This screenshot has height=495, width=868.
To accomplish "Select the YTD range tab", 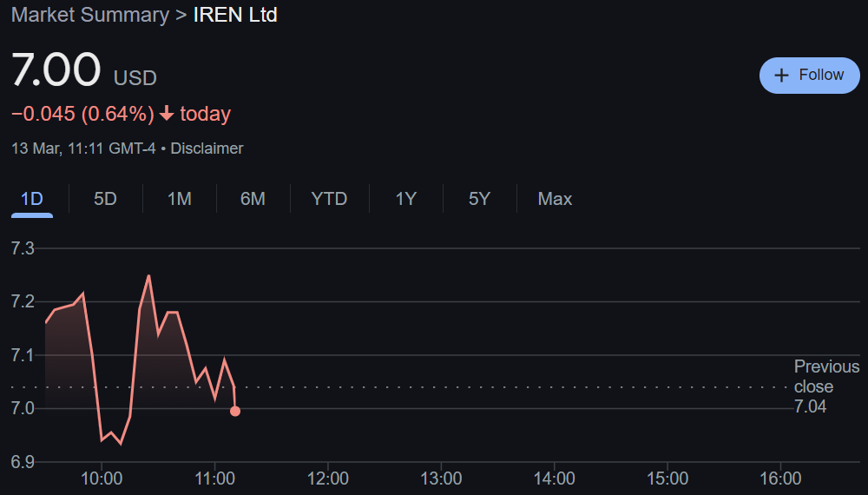I will coord(329,199).
